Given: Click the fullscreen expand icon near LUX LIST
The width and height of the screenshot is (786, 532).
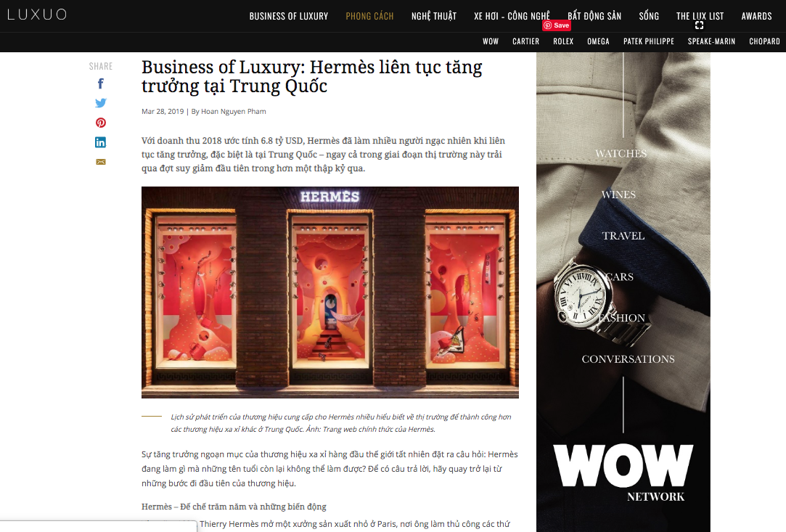Looking at the screenshot, I should (700, 25).
